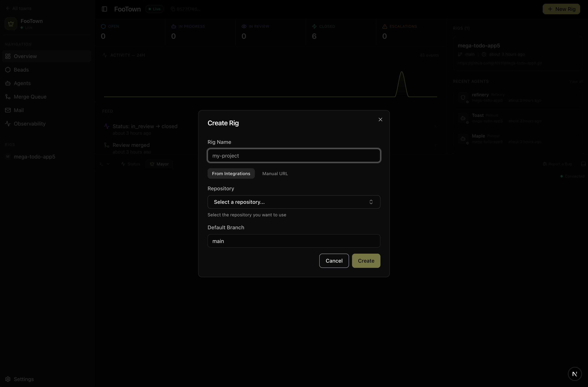The height and width of the screenshot is (387, 588).
Task: Select the Mayor tab in bottom panel
Action: [159, 164]
